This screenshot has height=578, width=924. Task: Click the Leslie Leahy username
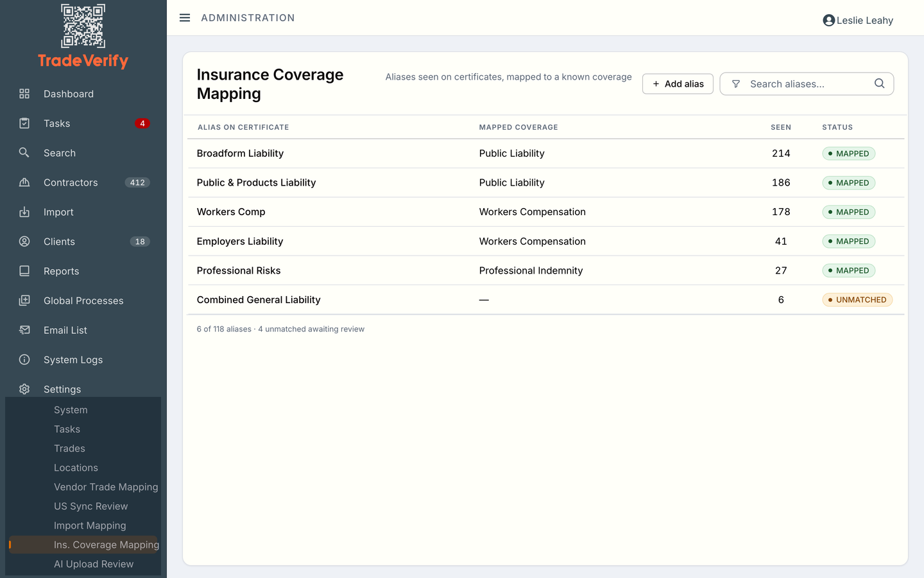(x=865, y=21)
